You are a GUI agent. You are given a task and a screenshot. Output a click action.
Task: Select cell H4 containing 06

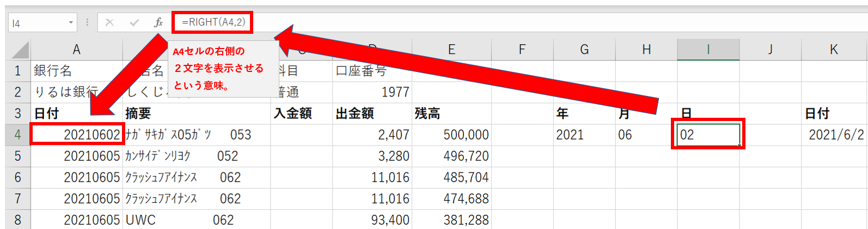(646, 135)
